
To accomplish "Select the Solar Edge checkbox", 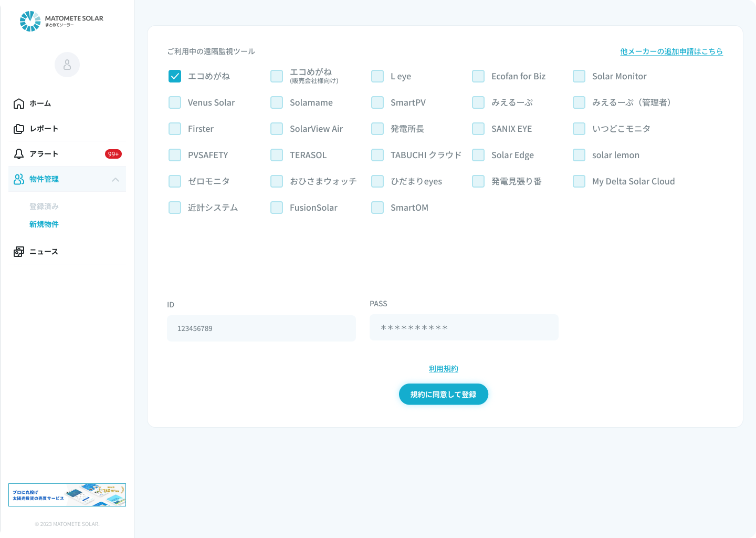I will [x=478, y=155].
